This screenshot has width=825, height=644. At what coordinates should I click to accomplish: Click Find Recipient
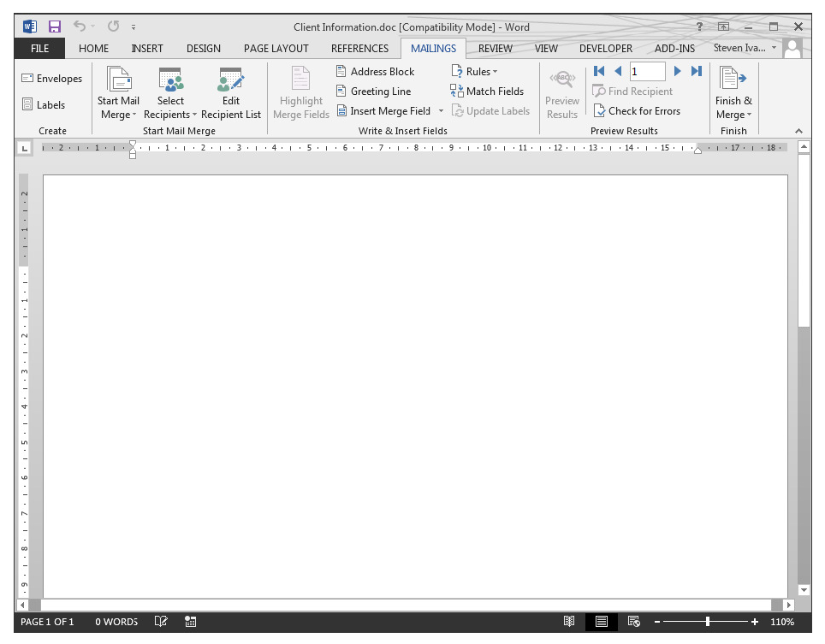[x=632, y=91]
